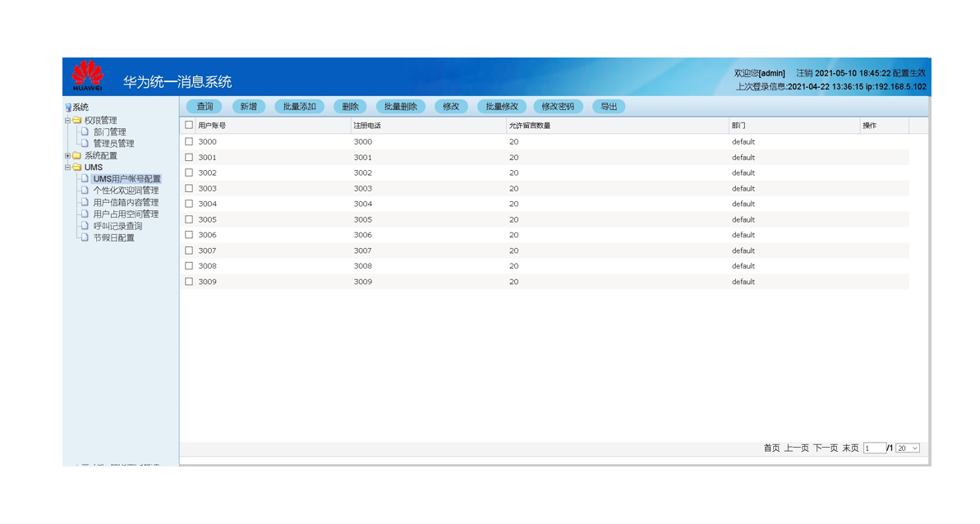Open 用户信箱内容管理 in the sidebar
This screenshot has height=524, width=980.
click(x=126, y=203)
